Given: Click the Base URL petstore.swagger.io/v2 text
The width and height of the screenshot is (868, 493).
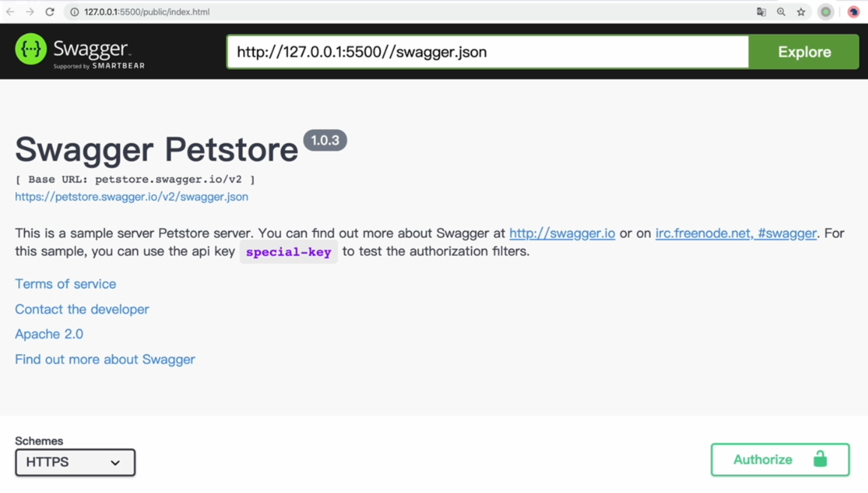Looking at the screenshot, I should [x=135, y=179].
